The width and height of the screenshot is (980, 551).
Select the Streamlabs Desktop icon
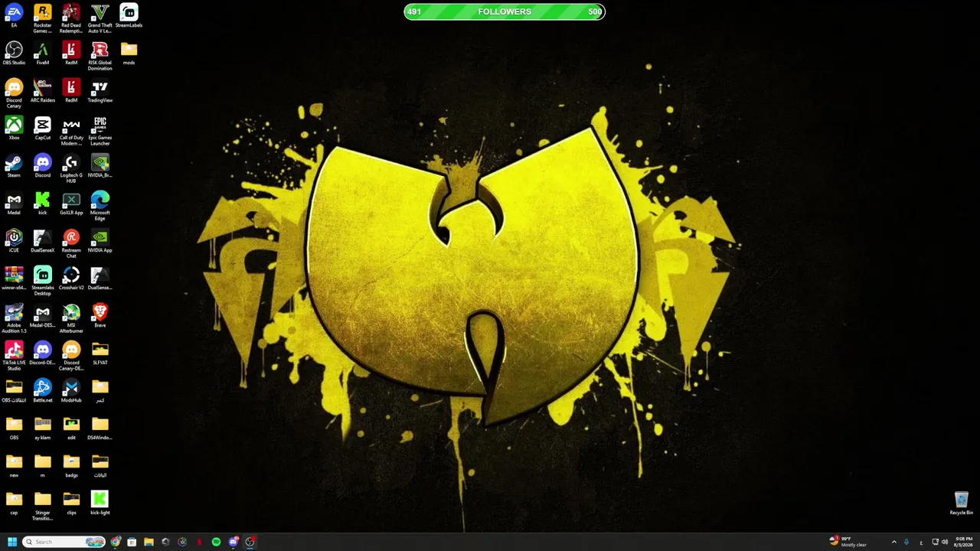(x=43, y=281)
